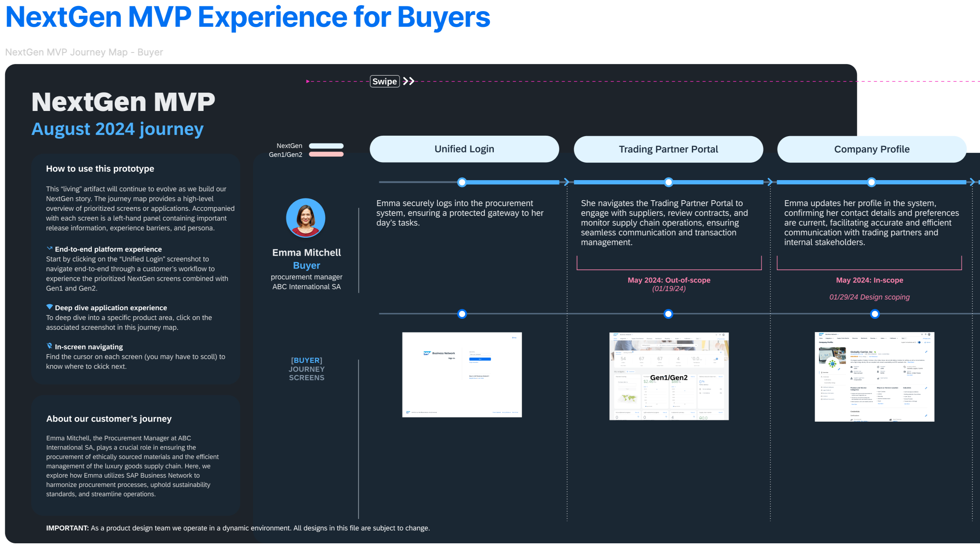
Task: Click '01/29/24 Design scoping' note
Action: click(x=869, y=297)
